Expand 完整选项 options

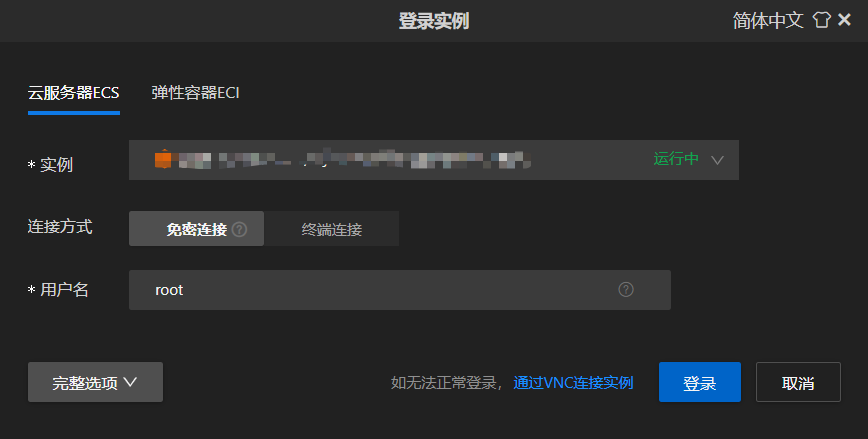(95, 382)
